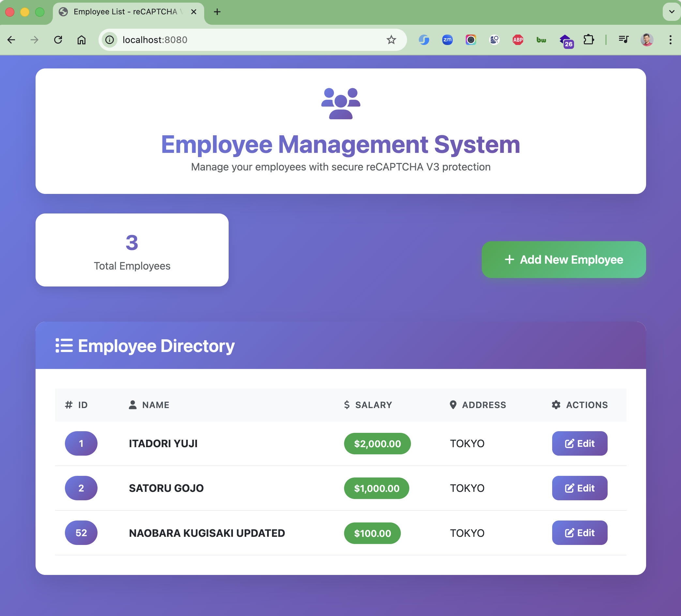Image resolution: width=681 pixels, height=616 pixels.
Task: Open the media controls icon in the toolbar
Action: 623,40
